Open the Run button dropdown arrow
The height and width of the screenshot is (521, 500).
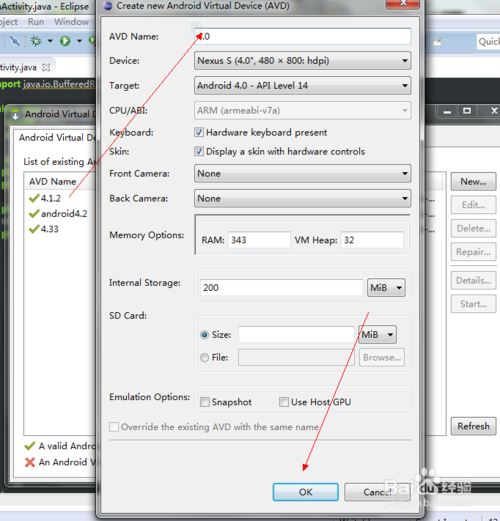pos(79,41)
